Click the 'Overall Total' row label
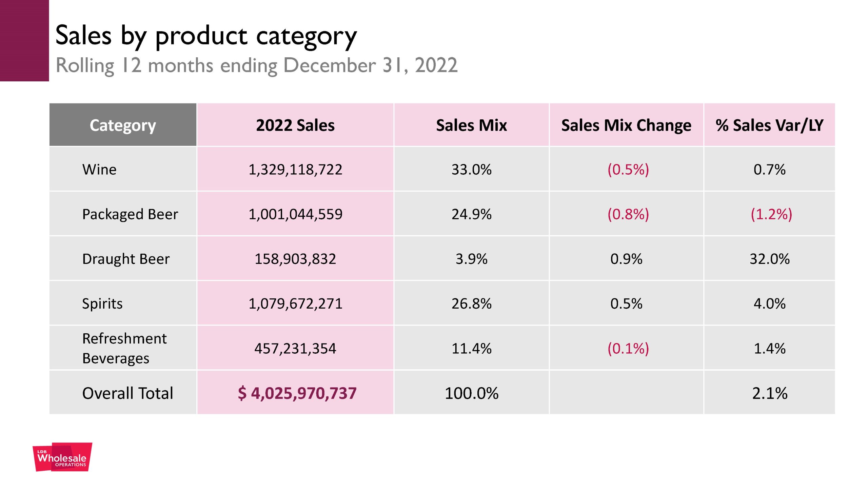Screen dimensions: 868x490 pos(127,393)
